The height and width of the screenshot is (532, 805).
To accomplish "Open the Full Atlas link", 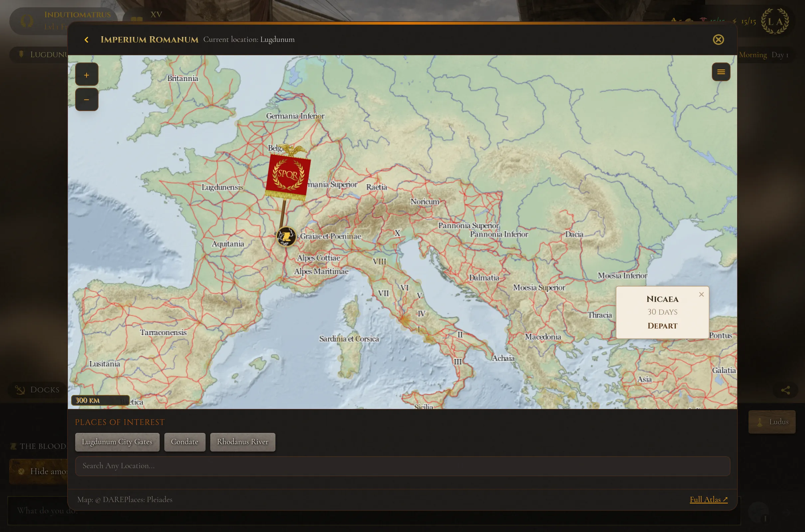I will 709,499.
